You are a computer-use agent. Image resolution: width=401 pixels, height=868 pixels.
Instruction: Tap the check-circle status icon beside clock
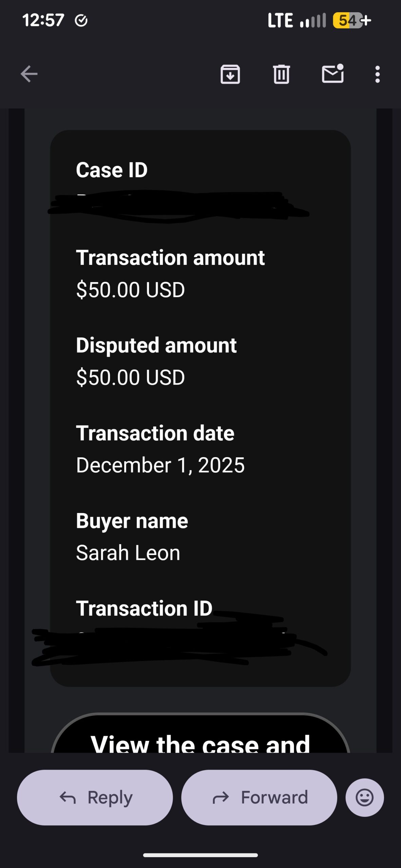click(x=81, y=21)
